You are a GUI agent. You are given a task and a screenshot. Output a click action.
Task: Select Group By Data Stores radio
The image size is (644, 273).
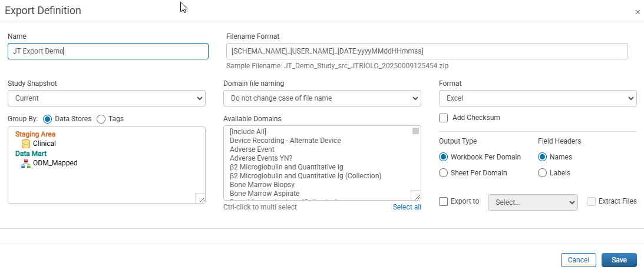tap(47, 119)
